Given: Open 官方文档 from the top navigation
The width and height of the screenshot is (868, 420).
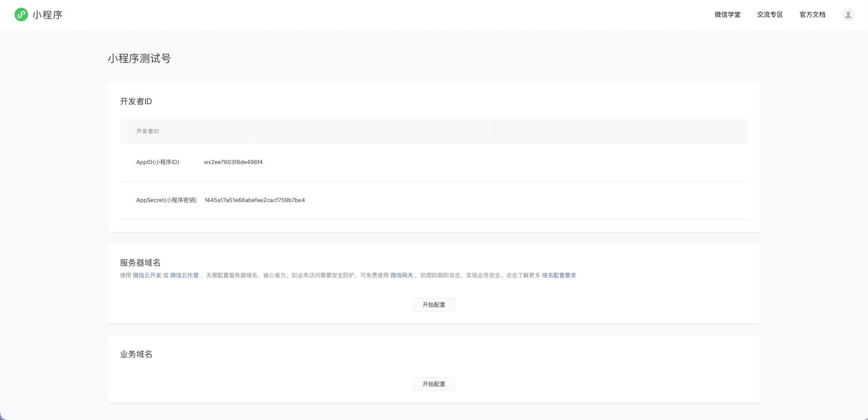Looking at the screenshot, I should tap(813, 14).
